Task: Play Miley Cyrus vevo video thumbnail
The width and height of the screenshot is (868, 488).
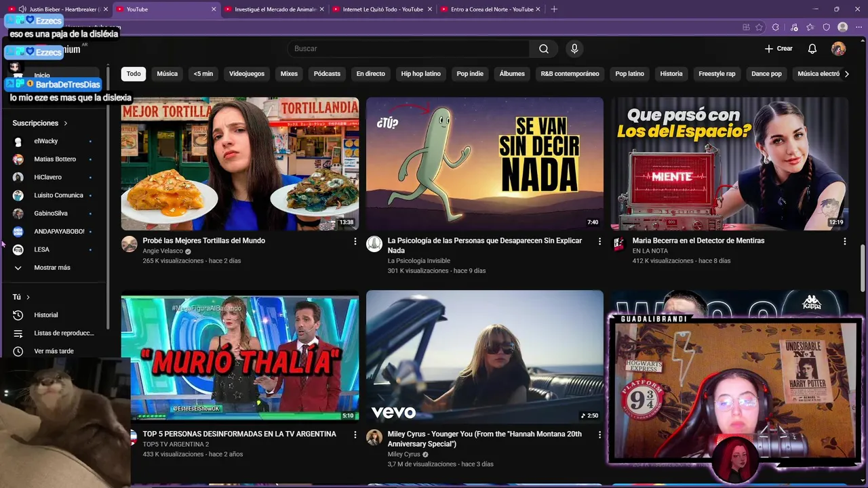Action: [x=485, y=357]
